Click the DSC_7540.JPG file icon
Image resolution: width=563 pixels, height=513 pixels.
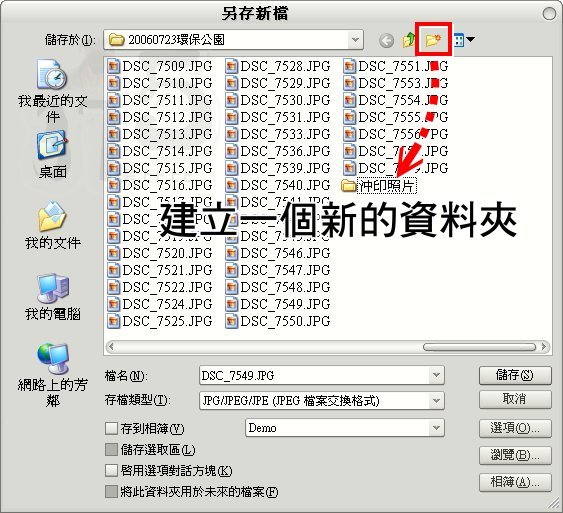pos(231,185)
